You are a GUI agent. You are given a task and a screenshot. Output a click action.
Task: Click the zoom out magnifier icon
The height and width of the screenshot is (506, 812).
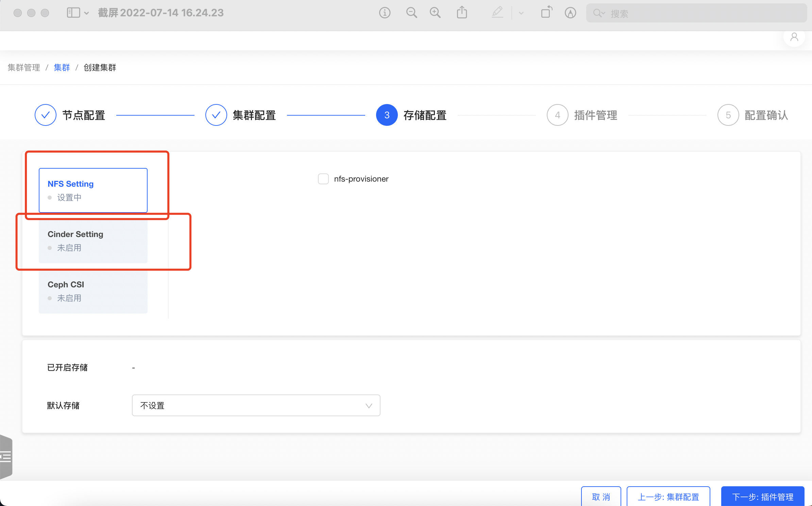pos(411,13)
